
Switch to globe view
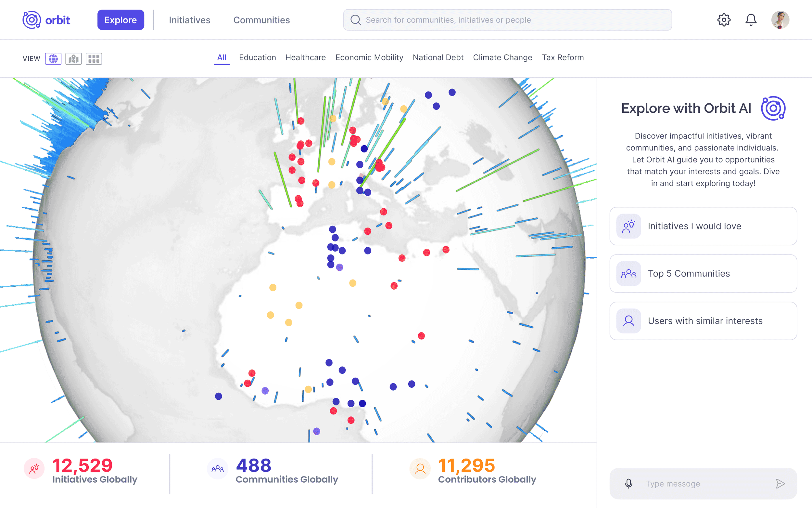tap(53, 59)
